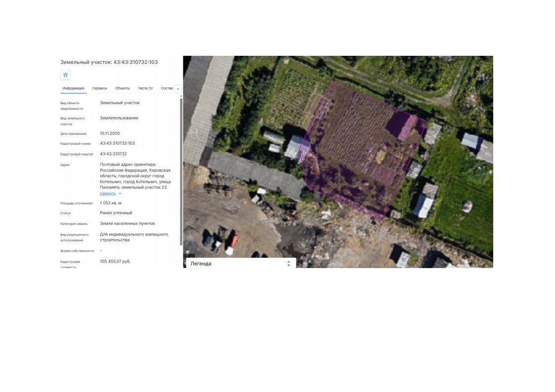Select the Состав tab
Image resolution: width=555 pixels, height=392 pixels.
pos(167,88)
